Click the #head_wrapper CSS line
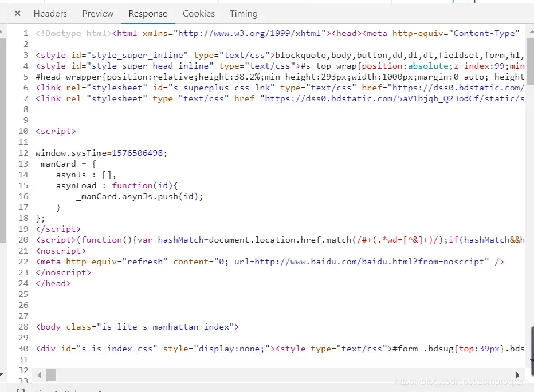Image resolution: width=534 pixels, height=392 pixels. click(280, 77)
